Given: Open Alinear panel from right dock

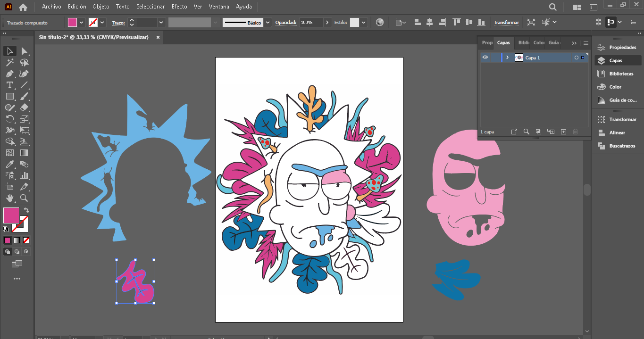Looking at the screenshot, I should pos(617,132).
